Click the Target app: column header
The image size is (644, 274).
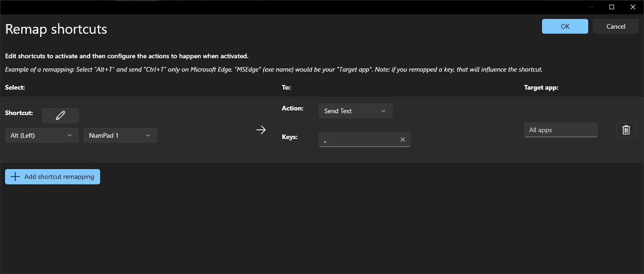pos(541,87)
